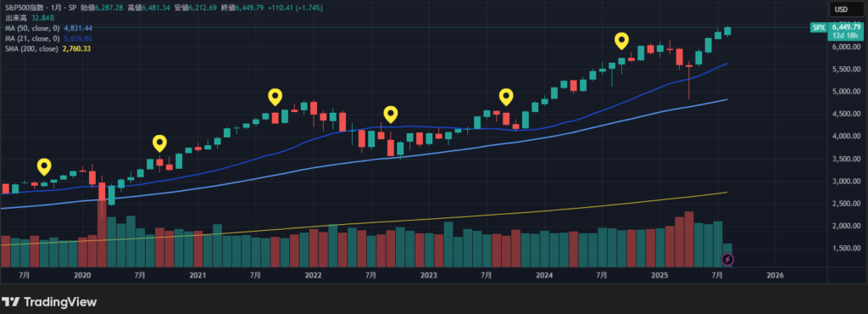
Task: Click the 2026 time axis label
Action: 775,275
